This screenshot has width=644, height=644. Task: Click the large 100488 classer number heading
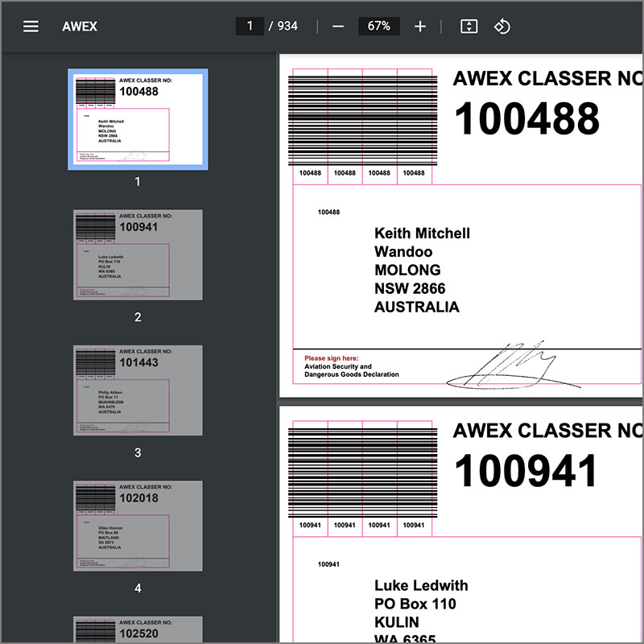coord(526,119)
